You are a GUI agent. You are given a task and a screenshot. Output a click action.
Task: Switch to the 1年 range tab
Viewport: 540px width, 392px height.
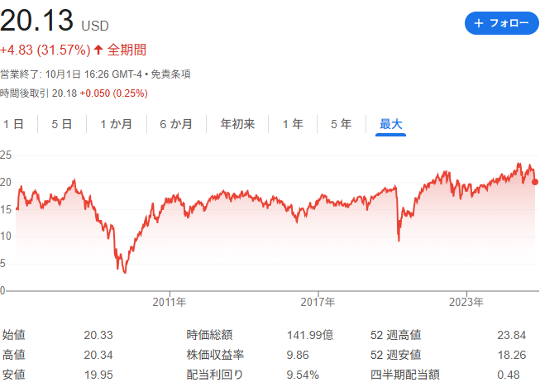[x=293, y=124]
